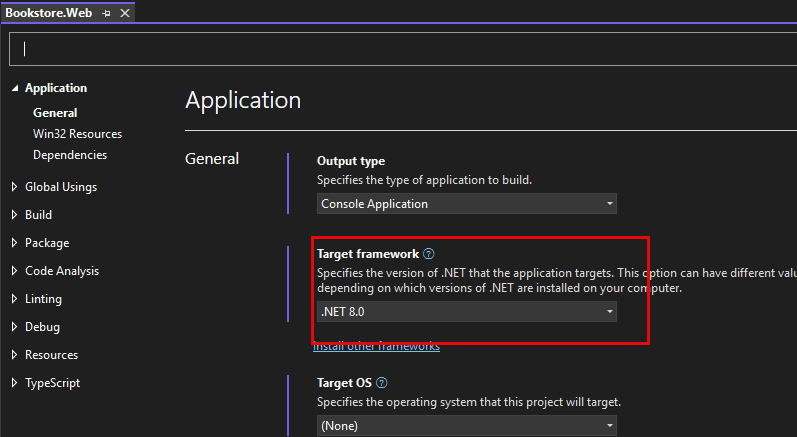Open the Debug category
Viewport: 797px width, 437px height.
point(42,327)
